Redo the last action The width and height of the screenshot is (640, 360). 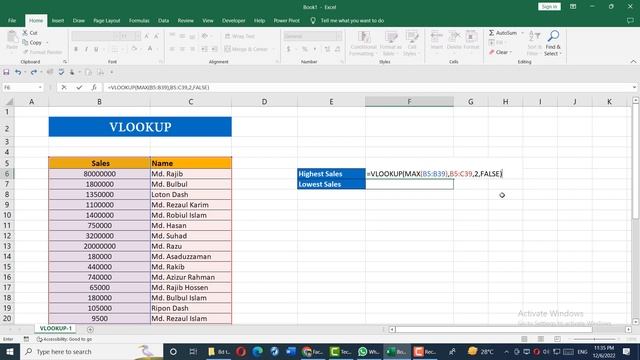pos(33,72)
